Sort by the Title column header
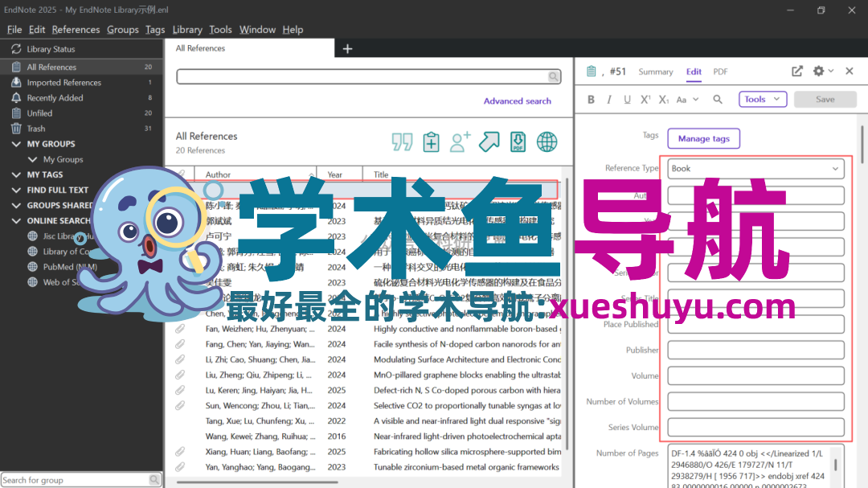The width and height of the screenshot is (868, 488). tap(463, 174)
